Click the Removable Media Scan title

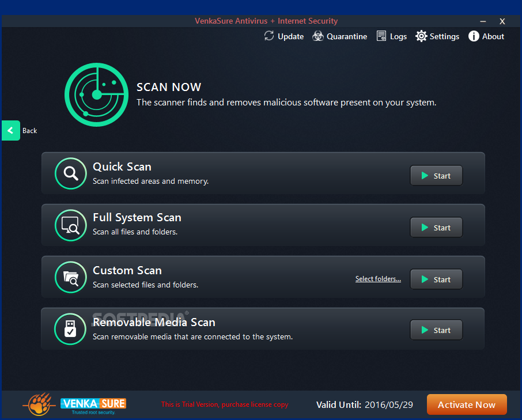154,323
